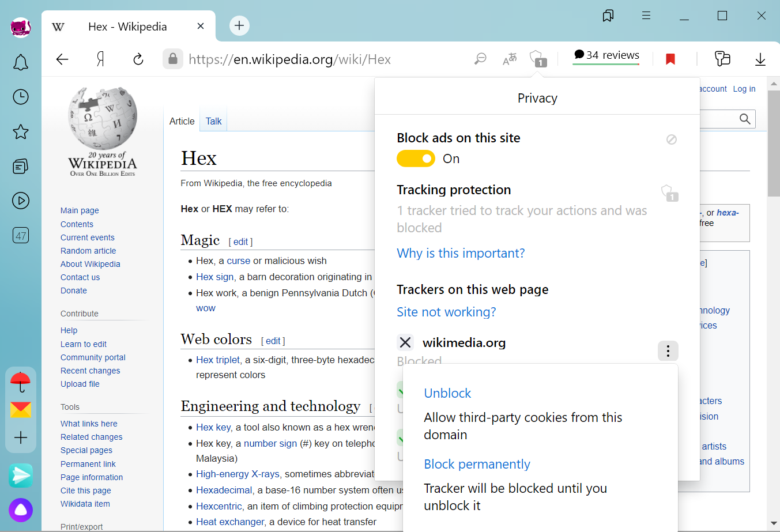Click What links here tool link
The image size is (780, 532).
89,424
